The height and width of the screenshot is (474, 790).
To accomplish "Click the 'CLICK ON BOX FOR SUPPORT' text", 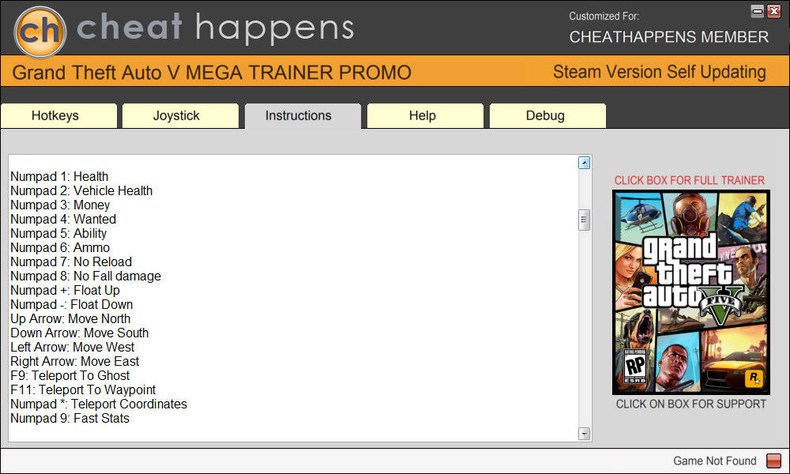I will (x=691, y=404).
